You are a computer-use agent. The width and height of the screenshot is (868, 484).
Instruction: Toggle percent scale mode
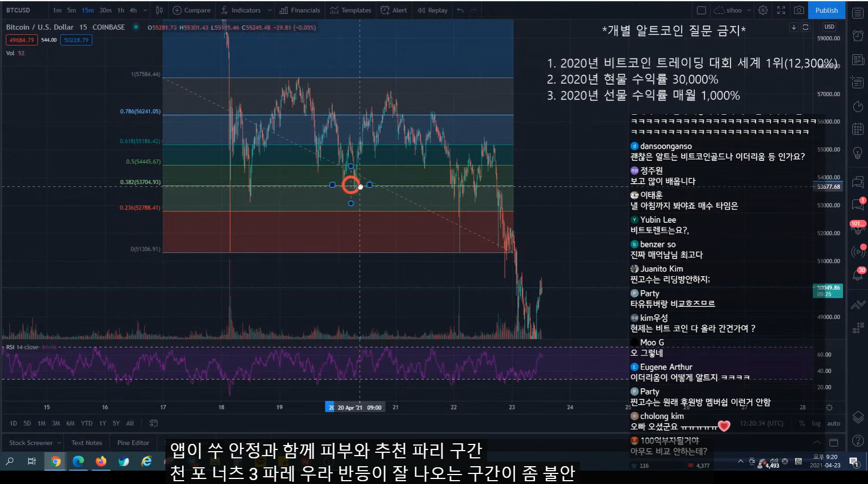point(802,423)
